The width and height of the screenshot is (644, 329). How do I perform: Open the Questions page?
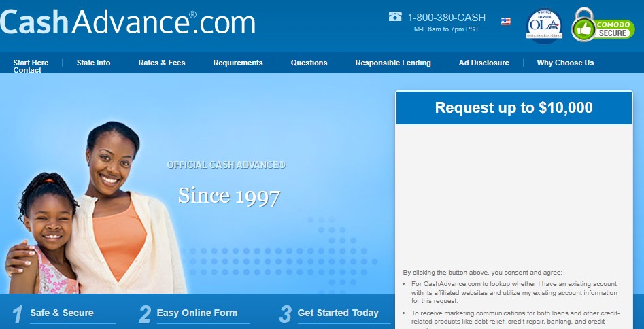[x=309, y=63]
